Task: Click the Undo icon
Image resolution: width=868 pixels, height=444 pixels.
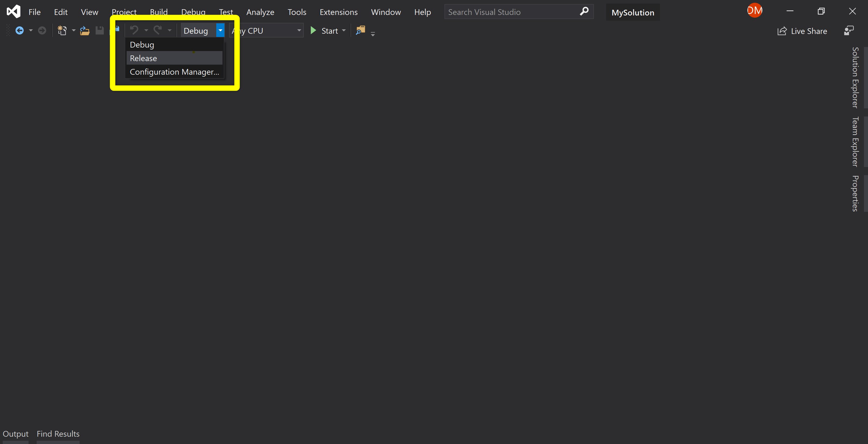Action: coord(134,30)
